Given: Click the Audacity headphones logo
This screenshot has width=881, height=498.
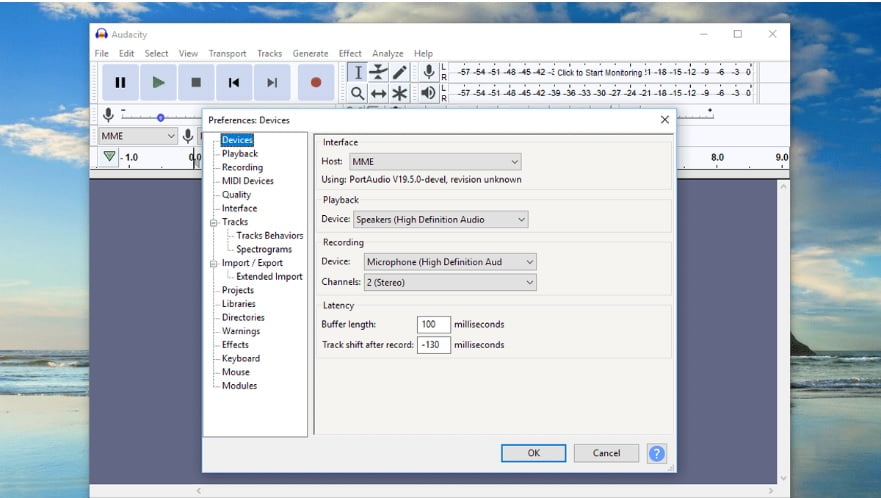Looking at the screenshot, I should pyautogui.click(x=102, y=34).
